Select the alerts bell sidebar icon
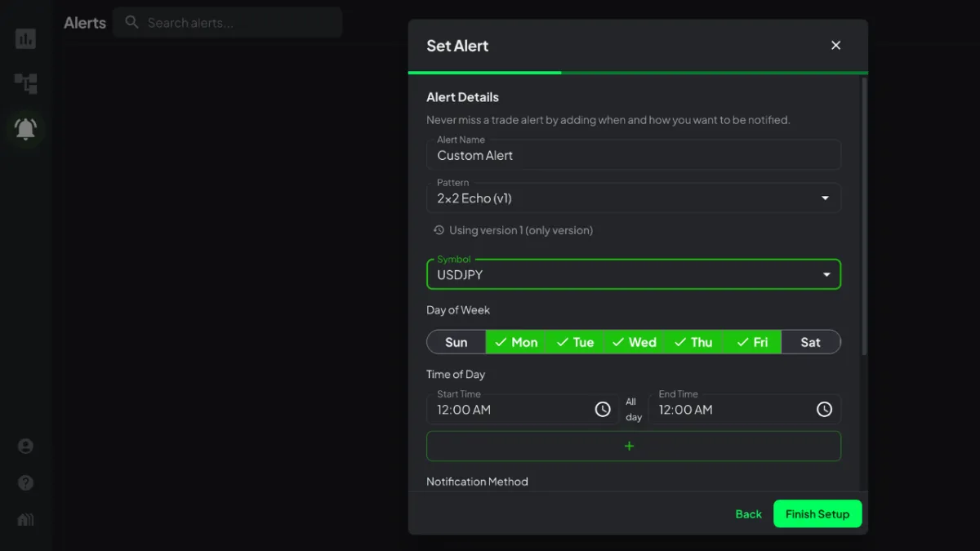 coord(26,128)
